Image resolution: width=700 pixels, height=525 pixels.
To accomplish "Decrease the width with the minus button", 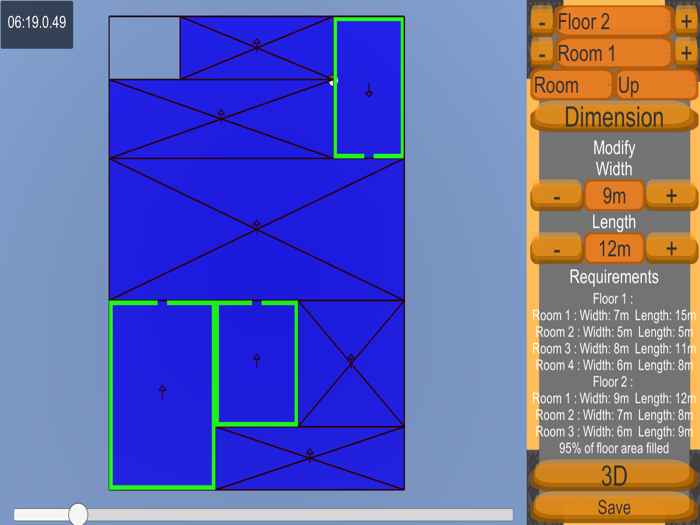I will click(556, 196).
